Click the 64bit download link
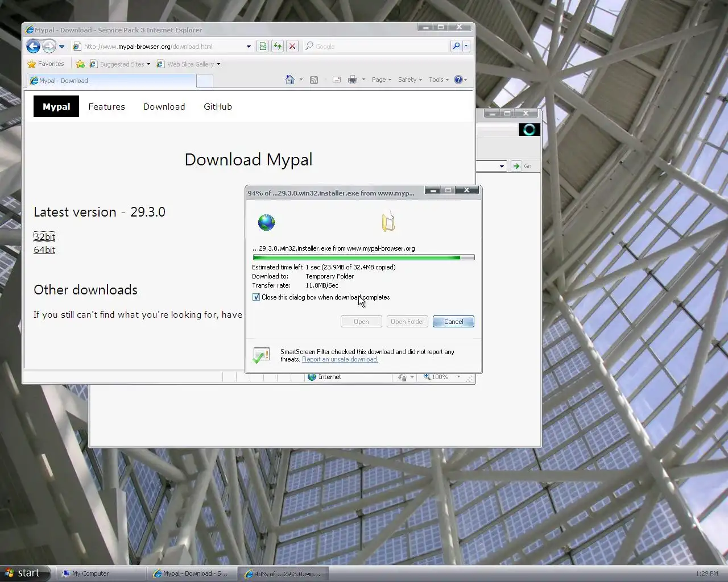 coord(44,250)
